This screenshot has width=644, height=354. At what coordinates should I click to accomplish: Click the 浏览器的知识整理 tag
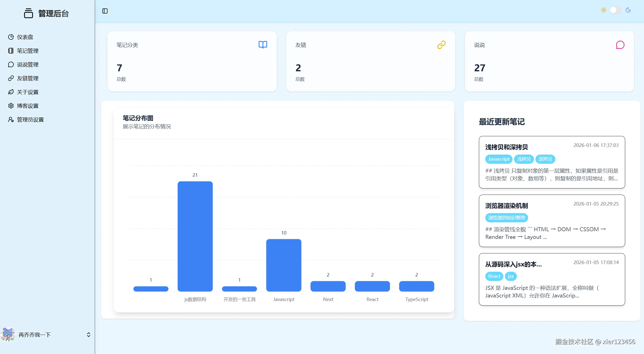click(506, 218)
